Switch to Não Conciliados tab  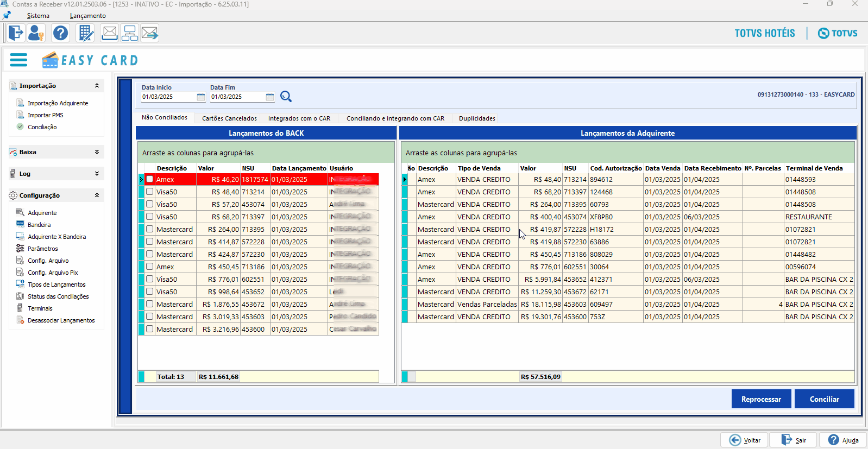(x=165, y=118)
